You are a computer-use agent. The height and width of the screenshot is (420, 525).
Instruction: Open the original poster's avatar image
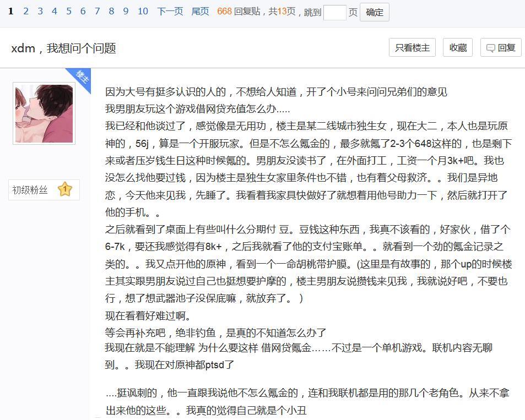tap(44, 113)
